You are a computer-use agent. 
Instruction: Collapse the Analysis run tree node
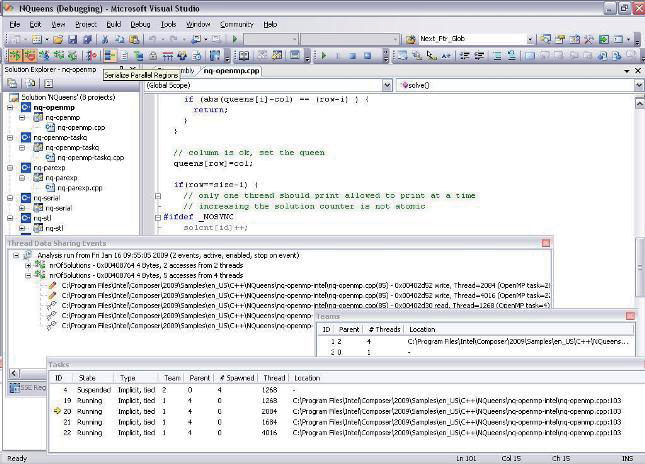pos(16,255)
